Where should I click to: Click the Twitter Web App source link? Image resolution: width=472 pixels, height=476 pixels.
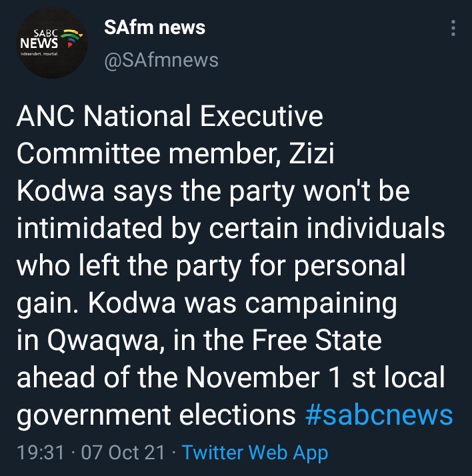point(255,452)
